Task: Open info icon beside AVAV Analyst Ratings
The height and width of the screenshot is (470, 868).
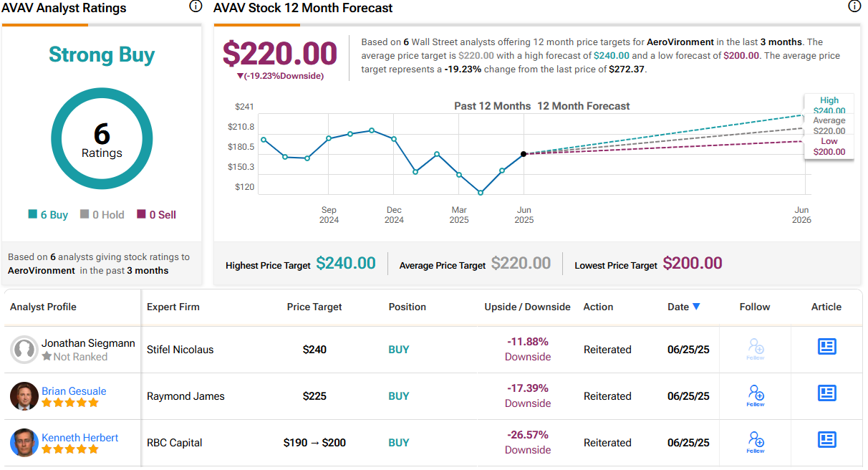Action: coord(196,6)
